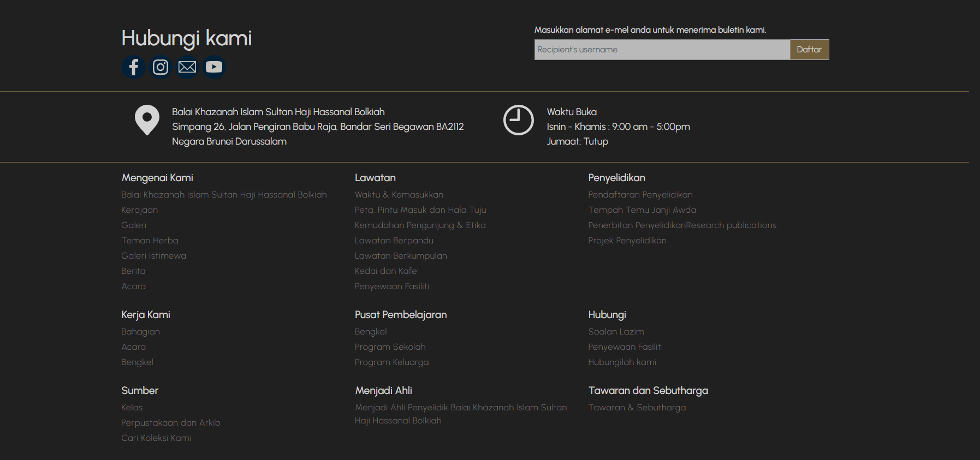The height and width of the screenshot is (460, 980).
Task: Open Perpustakaan dan Arkib link
Action: [x=170, y=423]
